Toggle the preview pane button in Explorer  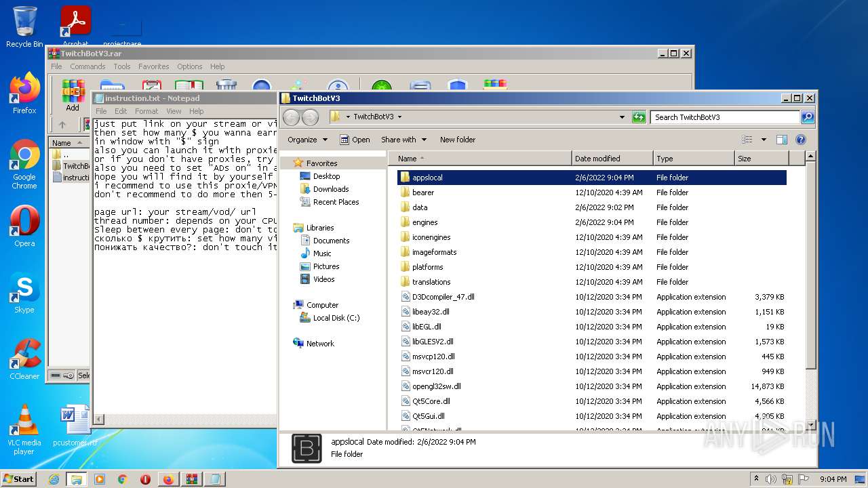point(781,140)
